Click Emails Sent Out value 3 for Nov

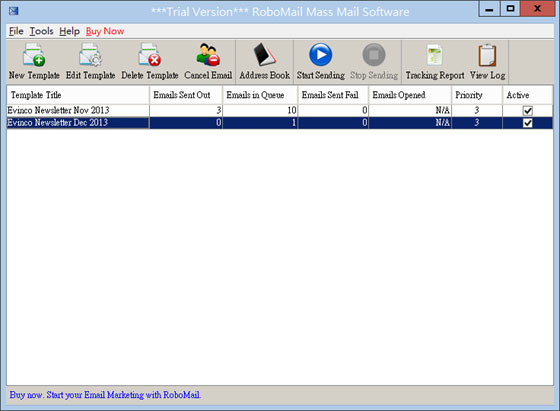[x=186, y=110]
